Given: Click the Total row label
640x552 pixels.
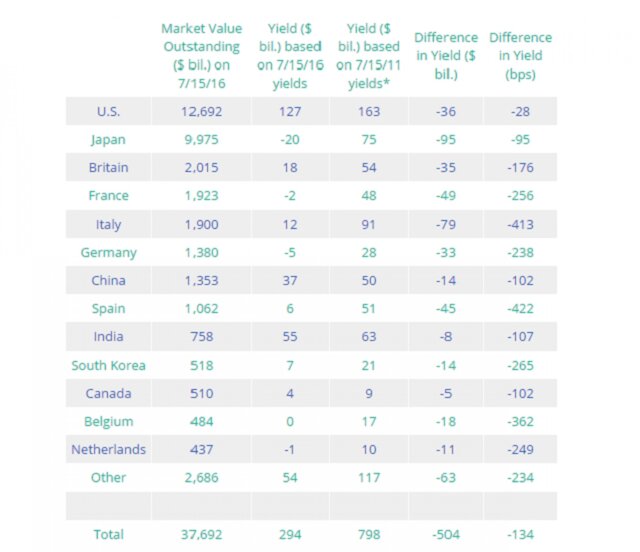Looking at the screenshot, I should click(x=108, y=535).
